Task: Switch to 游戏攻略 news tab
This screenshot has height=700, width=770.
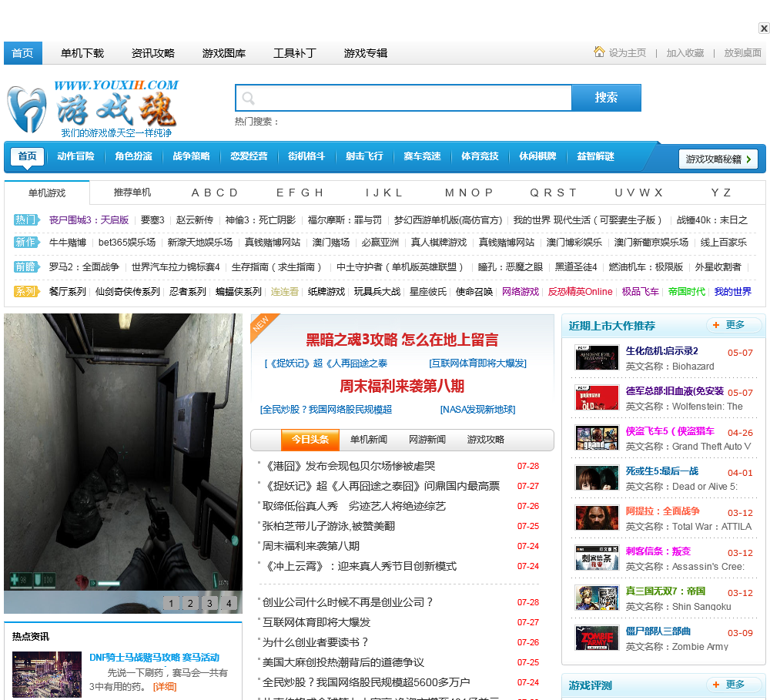Action: click(x=486, y=440)
